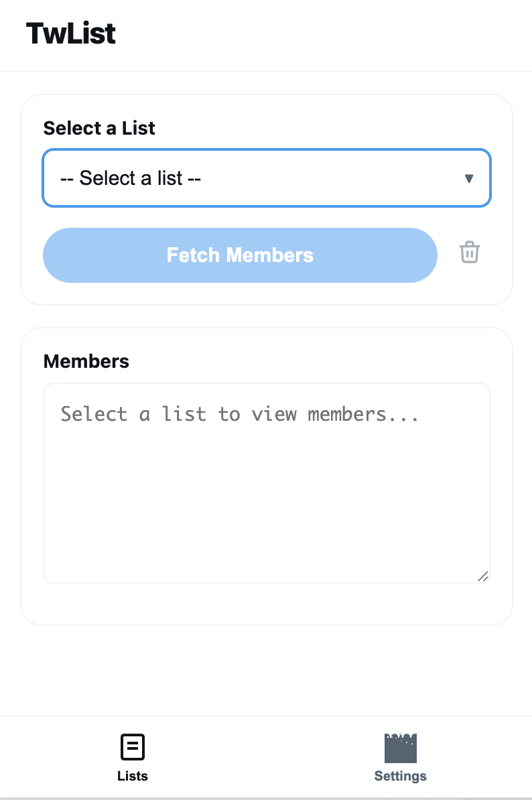Click the Members section heading
The height and width of the screenshot is (800, 532).
click(x=86, y=361)
